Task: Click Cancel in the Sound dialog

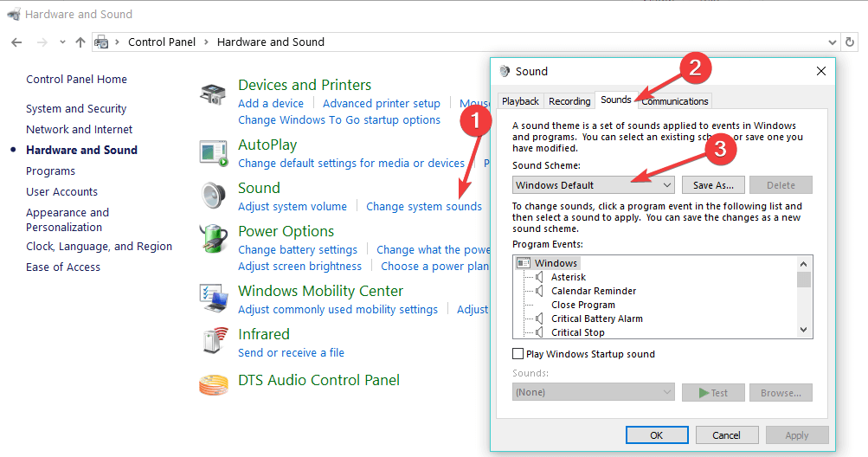Action: pyautogui.click(x=726, y=435)
